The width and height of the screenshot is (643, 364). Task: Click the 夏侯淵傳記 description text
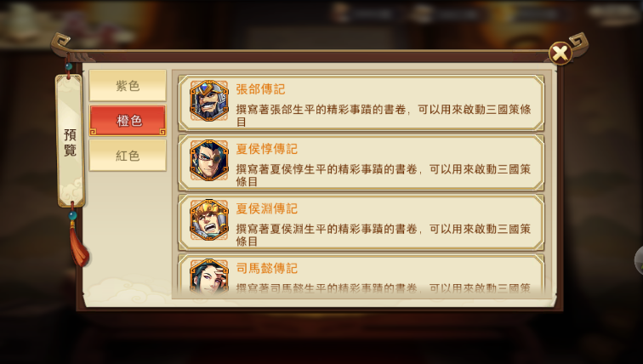click(384, 235)
